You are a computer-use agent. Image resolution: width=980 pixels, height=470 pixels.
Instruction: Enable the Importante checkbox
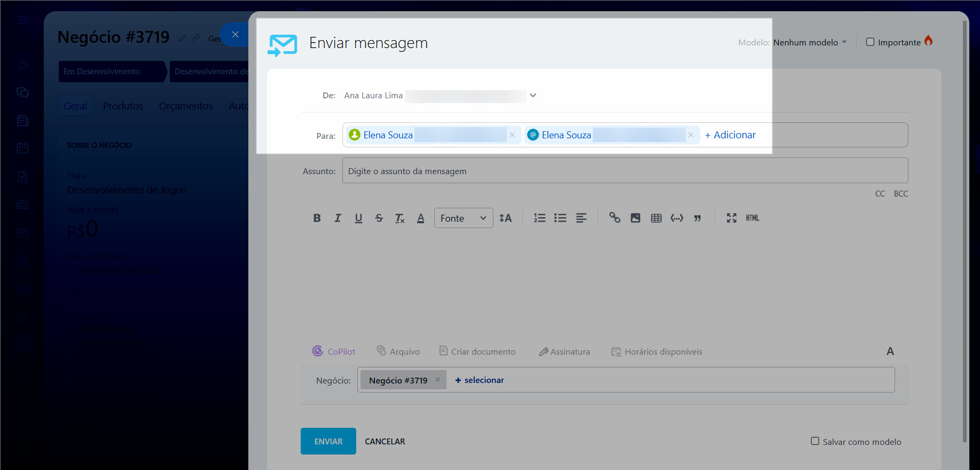(870, 42)
